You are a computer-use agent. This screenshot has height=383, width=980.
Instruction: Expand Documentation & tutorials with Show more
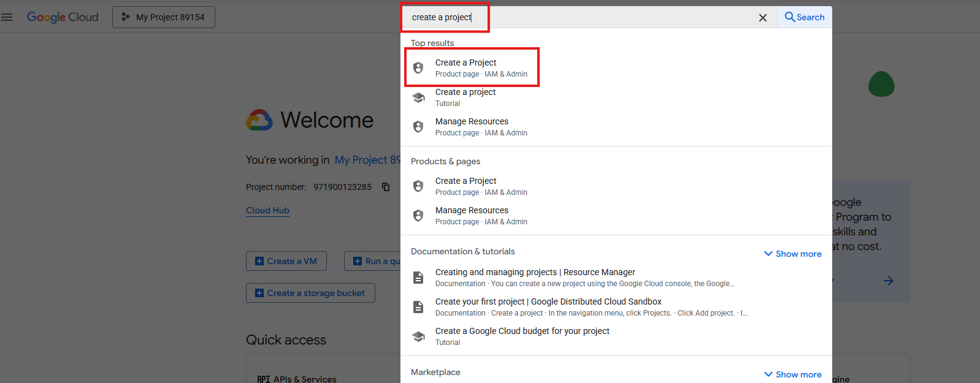point(792,254)
